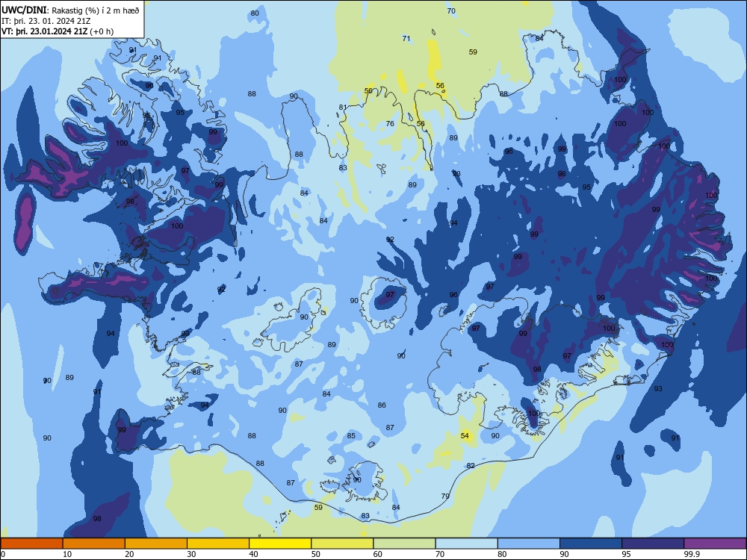Select the pale blue 70–80 legend swatch
747x560 pixels.
466,544
